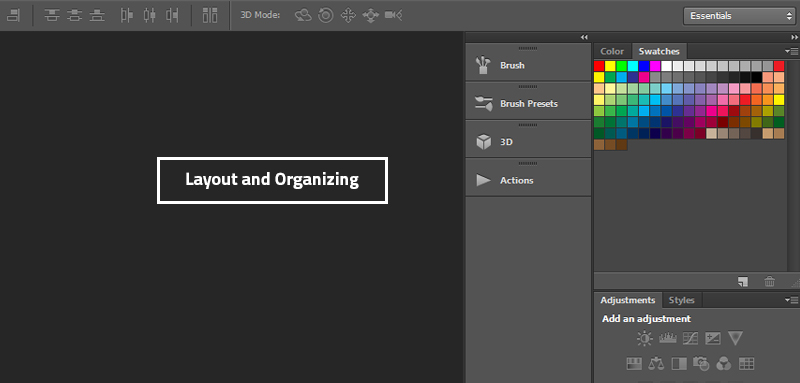Add a Color Balance adjustment
The height and width of the screenshot is (383, 800).
click(656, 364)
